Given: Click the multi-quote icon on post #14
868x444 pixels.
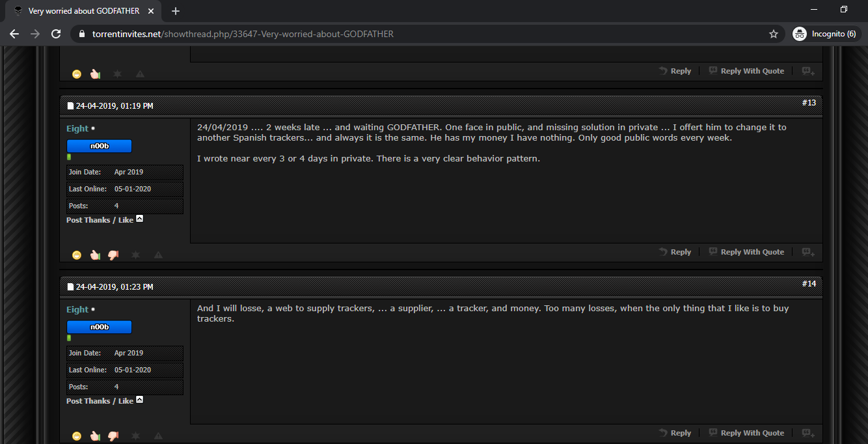Looking at the screenshot, I should coord(808,433).
